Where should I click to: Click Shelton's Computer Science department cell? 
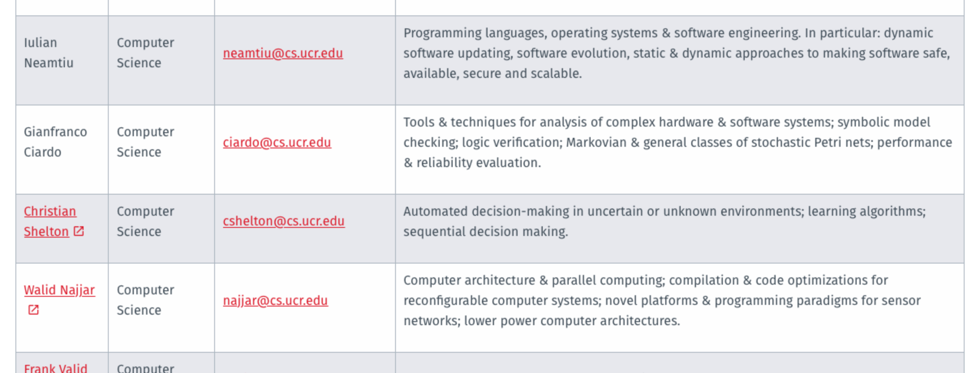[x=161, y=229]
